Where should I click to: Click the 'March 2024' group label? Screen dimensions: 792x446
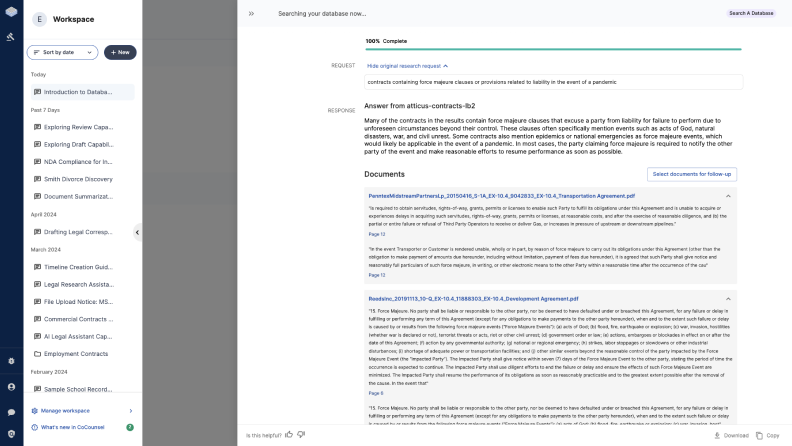[45, 250]
